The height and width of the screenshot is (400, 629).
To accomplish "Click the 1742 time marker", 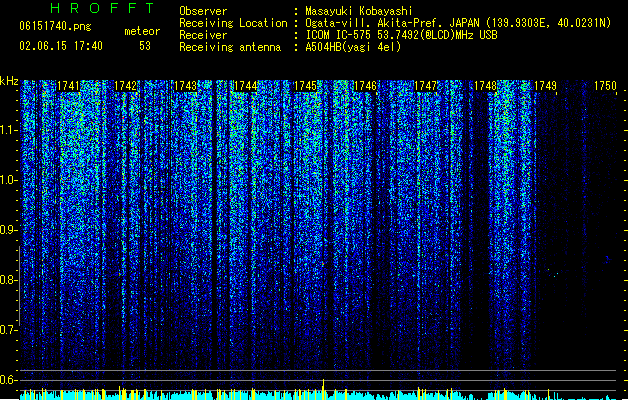I will [x=125, y=86].
